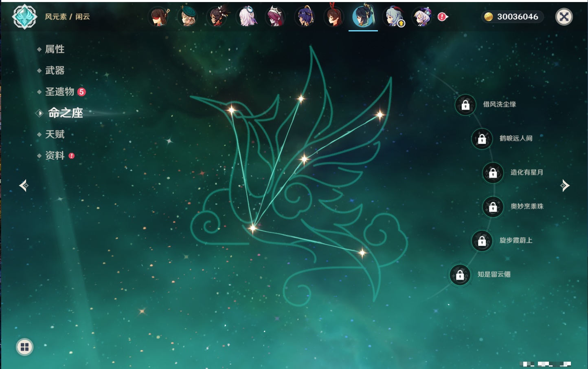Image resolution: width=588 pixels, height=369 pixels.
Task: Click the star node on the right wing
Action: pyautogui.click(x=380, y=115)
